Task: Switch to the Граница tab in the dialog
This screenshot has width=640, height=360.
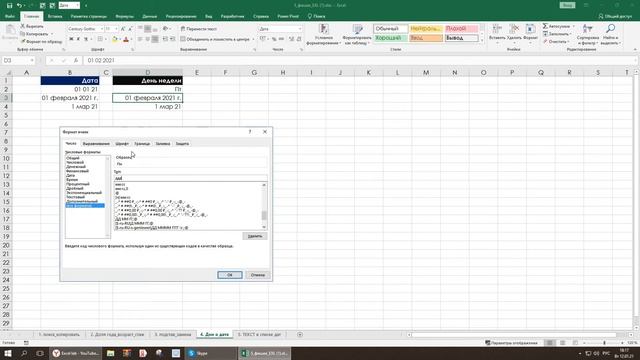Action: point(142,144)
